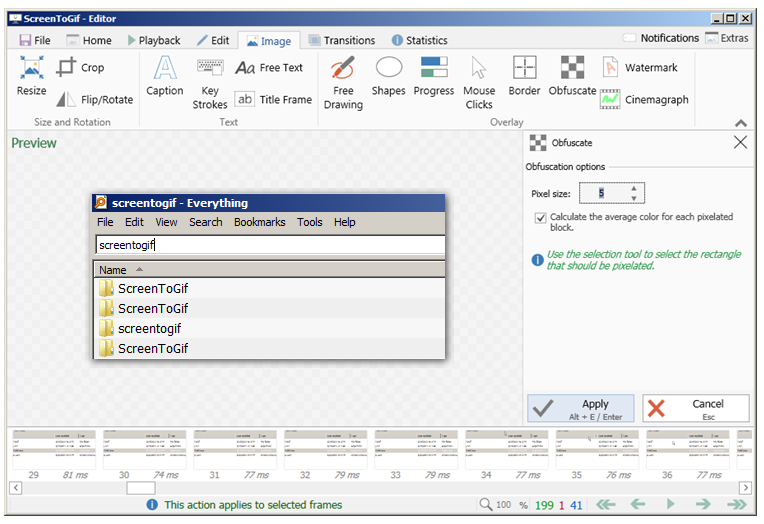Add a Progress overlay
764x524 pixels.
point(434,76)
